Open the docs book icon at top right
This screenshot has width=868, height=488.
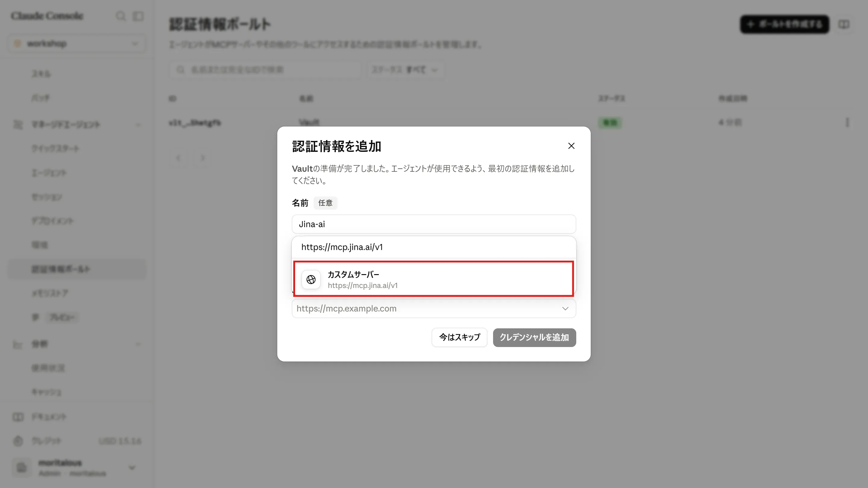tap(844, 24)
